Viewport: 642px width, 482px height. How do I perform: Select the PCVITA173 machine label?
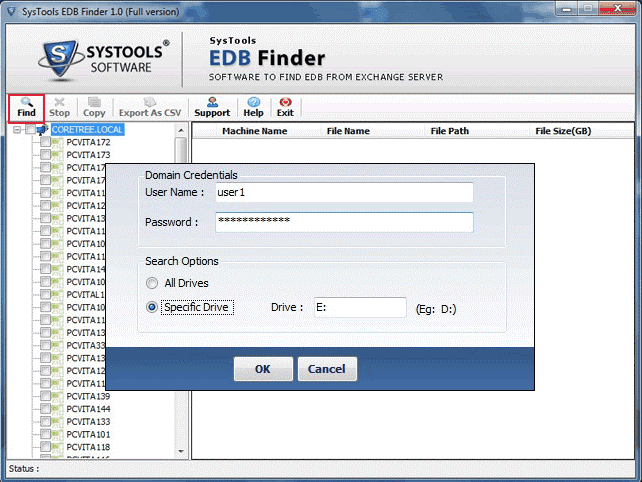pyautogui.click(x=88, y=155)
